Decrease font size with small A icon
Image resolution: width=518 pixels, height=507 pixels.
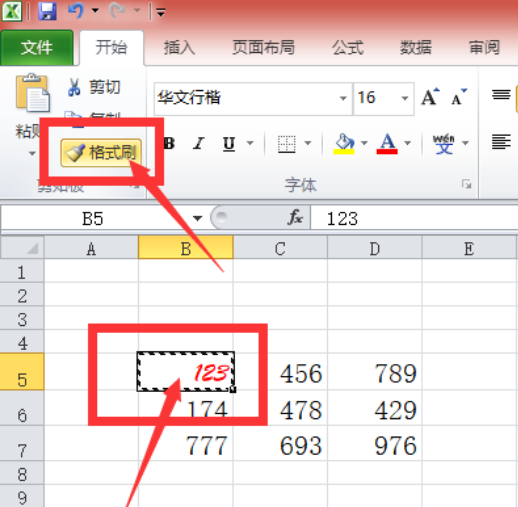pyautogui.click(x=459, y=97)
